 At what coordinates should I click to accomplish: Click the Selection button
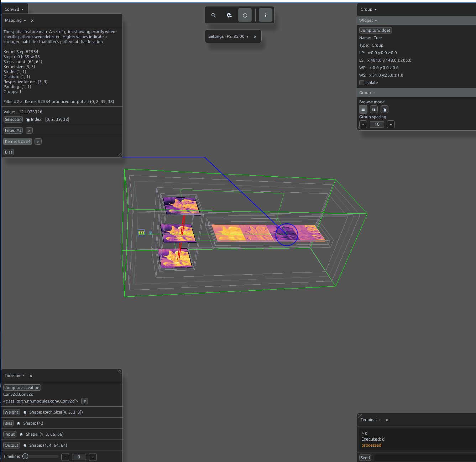13,119
